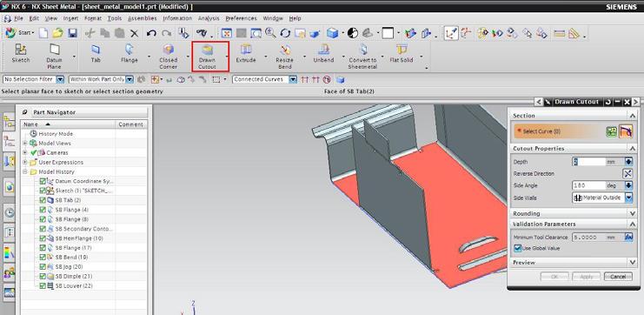The height and width of the screenshot is (315, 644).
Task: Click the Datum Plane tool
Action: [54, 56]
